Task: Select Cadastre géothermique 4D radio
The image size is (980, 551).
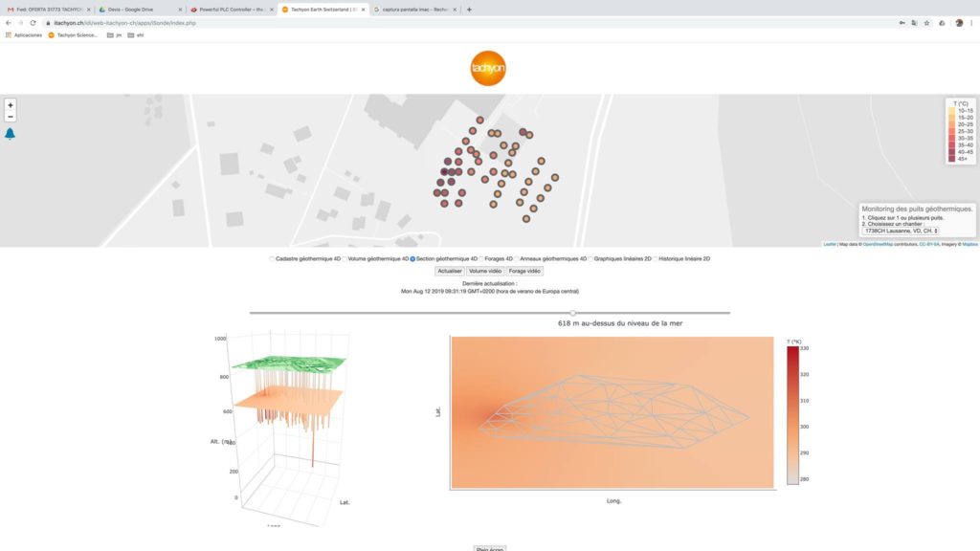Action: tap(272, 258)
